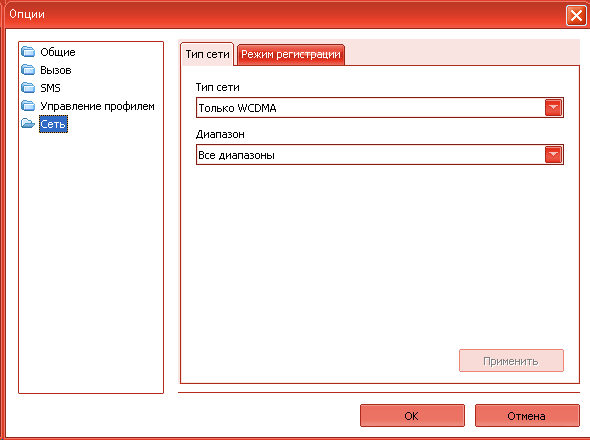The height and width of the screenshot is (440, 590).
Task: Select the highlighted Сеть item
Action: coord(53,124)
